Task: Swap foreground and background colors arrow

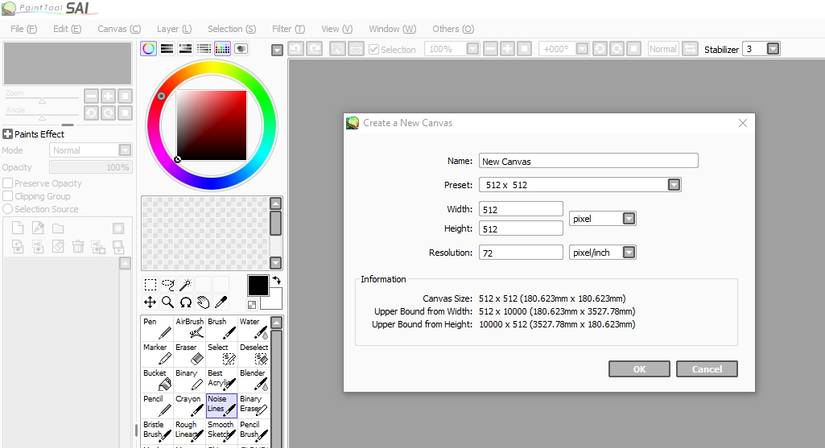Action: click(276, 280)
